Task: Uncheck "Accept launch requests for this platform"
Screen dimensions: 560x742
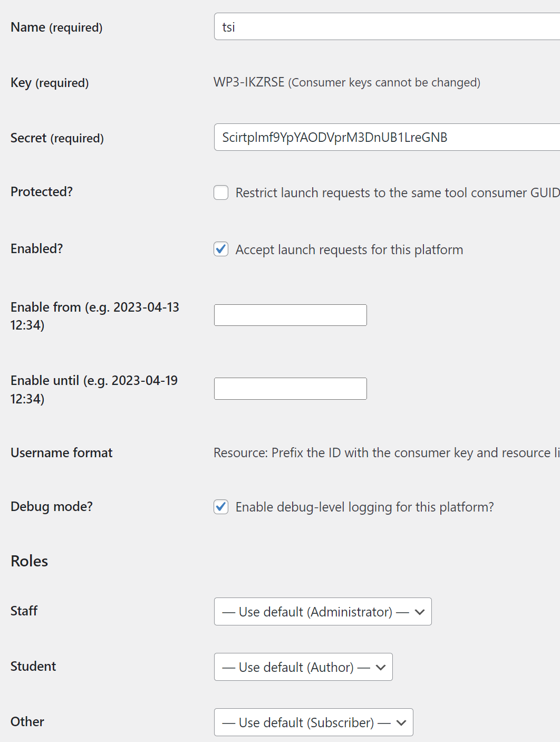Action: coord(220,249)
